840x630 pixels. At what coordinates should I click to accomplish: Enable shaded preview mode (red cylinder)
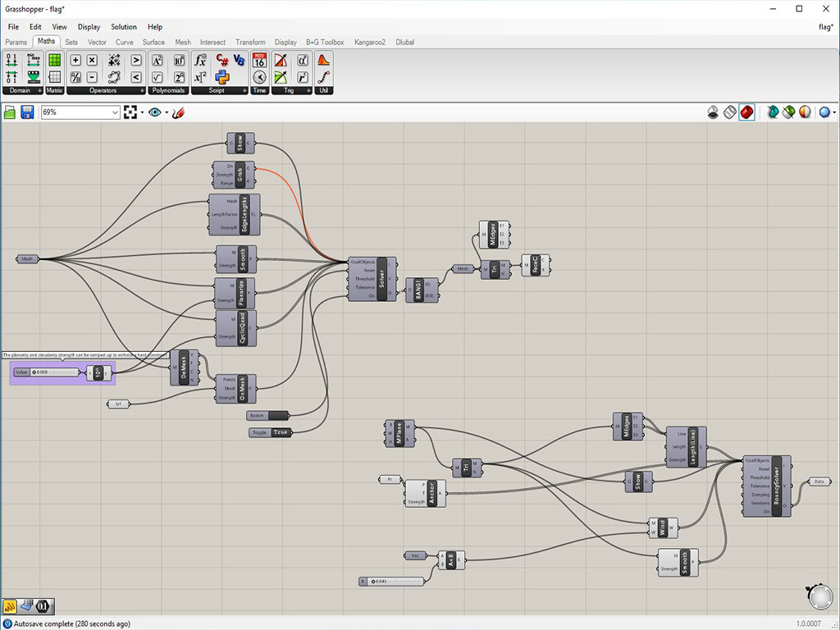(746, 112)
